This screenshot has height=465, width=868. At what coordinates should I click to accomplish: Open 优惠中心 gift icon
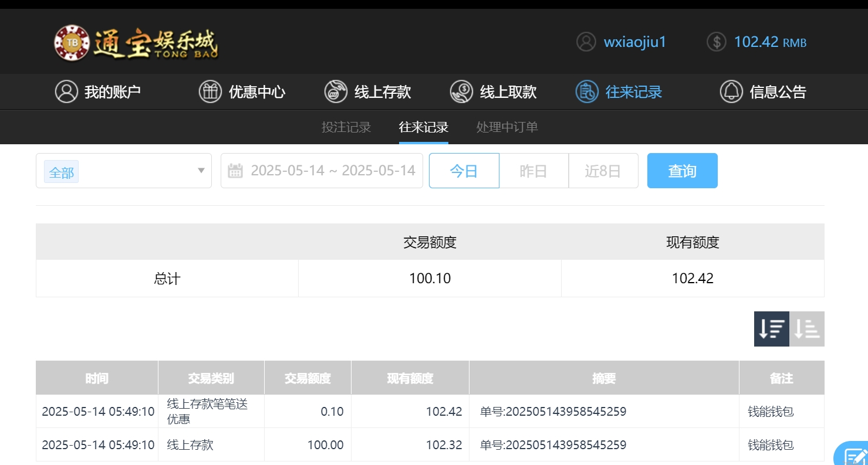210,91
